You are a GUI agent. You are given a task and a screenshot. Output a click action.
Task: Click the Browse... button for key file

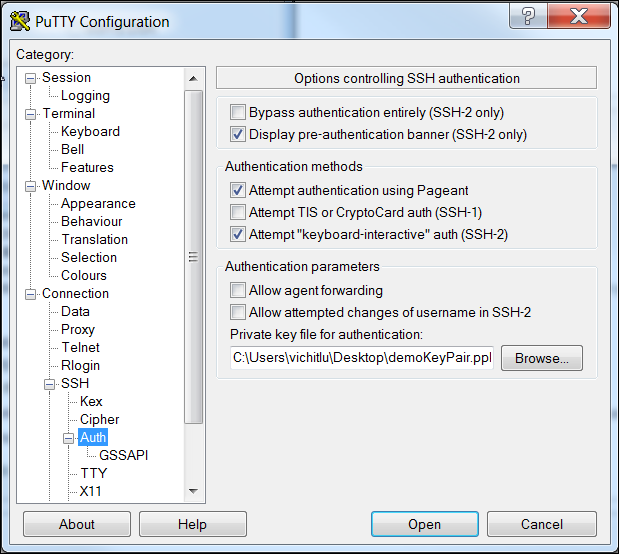[541, 358]
